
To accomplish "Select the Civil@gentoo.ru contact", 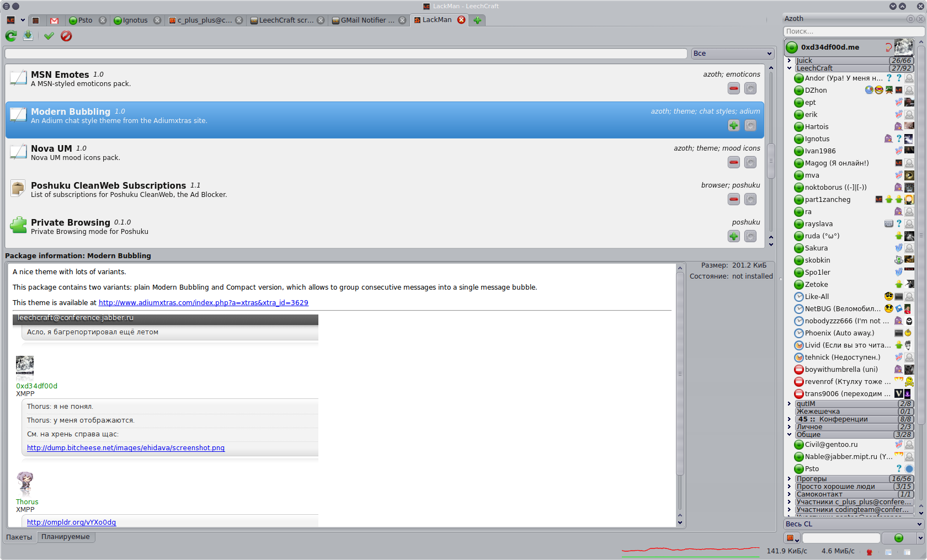I will pyautogui.click(x=854, y=445).
